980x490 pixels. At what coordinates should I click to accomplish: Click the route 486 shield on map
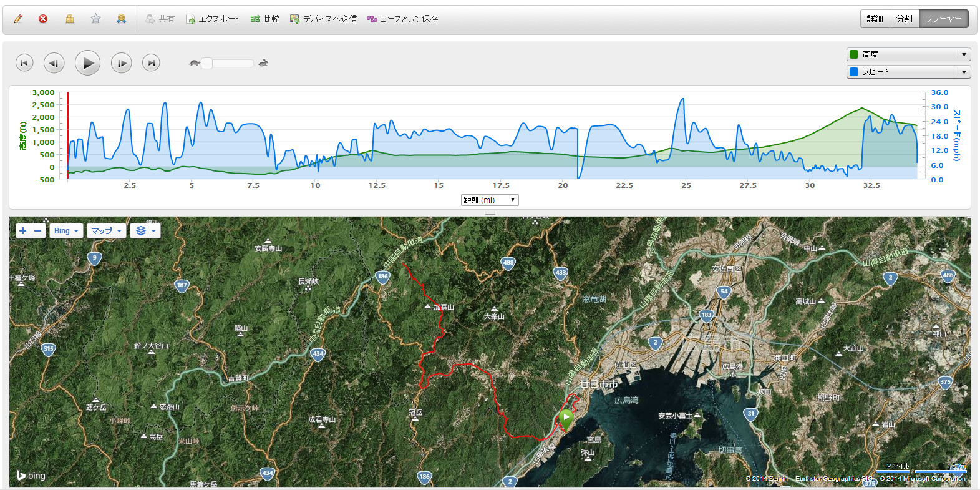pos(948,276)
